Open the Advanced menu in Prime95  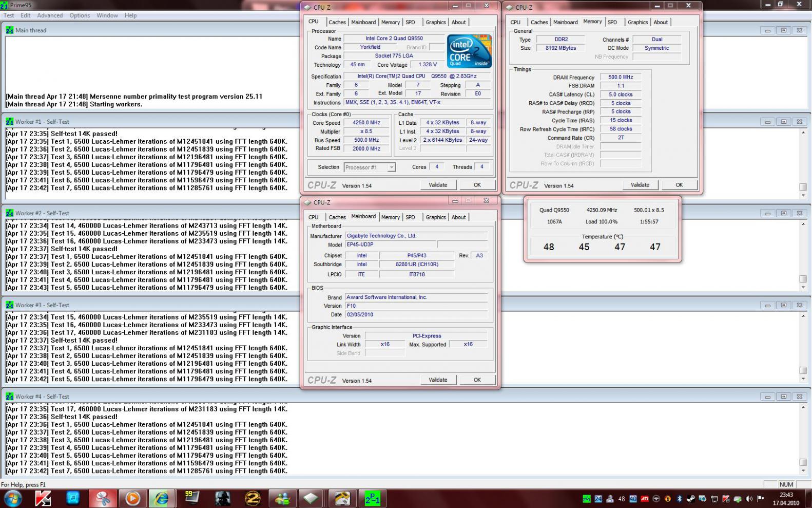click(50, 15)
